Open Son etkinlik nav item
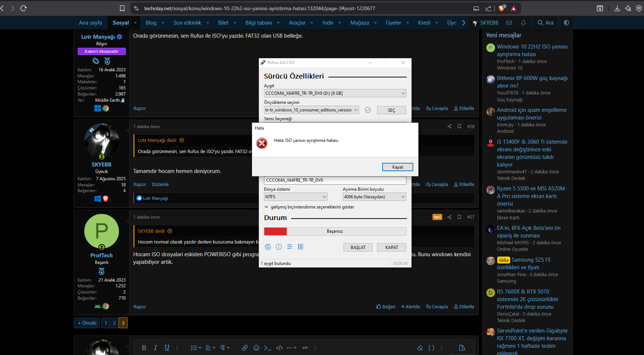 pyautogui.click(x=187, y=22)
